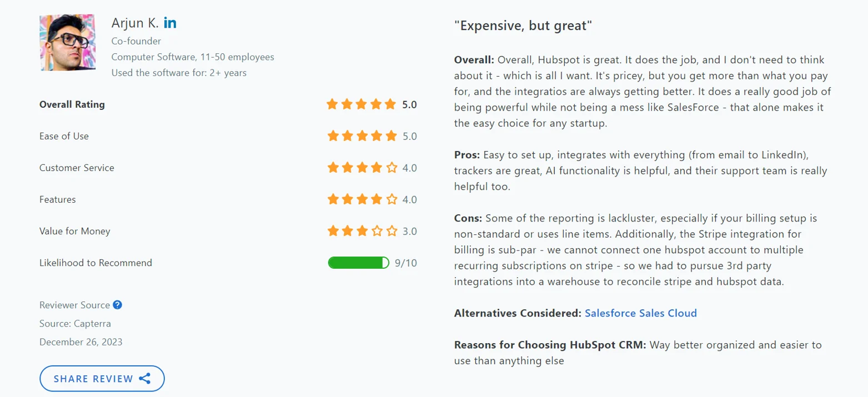
Task: Click the empty fifth star for Customer Service
Action: pyautogui.click(x=392, y=167)
